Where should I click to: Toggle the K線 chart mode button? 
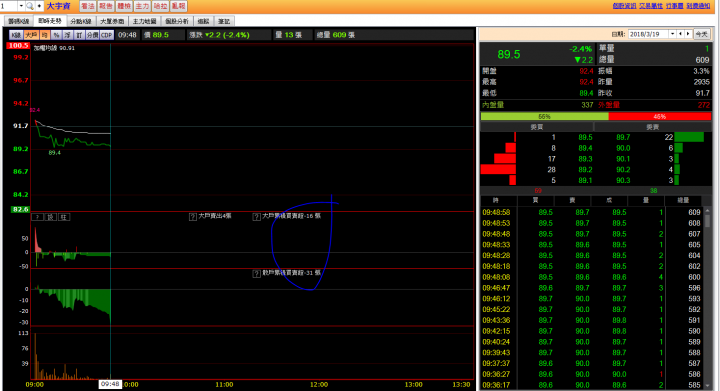pos(16,35)
